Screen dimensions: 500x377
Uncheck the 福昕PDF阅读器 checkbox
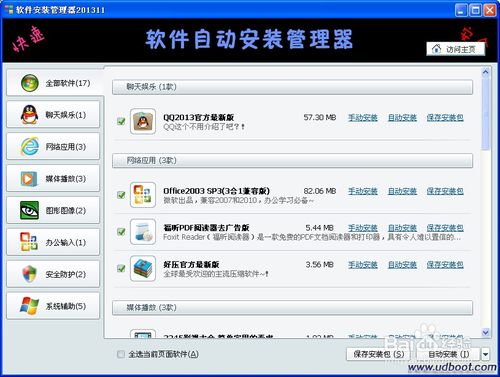tap(121, 232)
